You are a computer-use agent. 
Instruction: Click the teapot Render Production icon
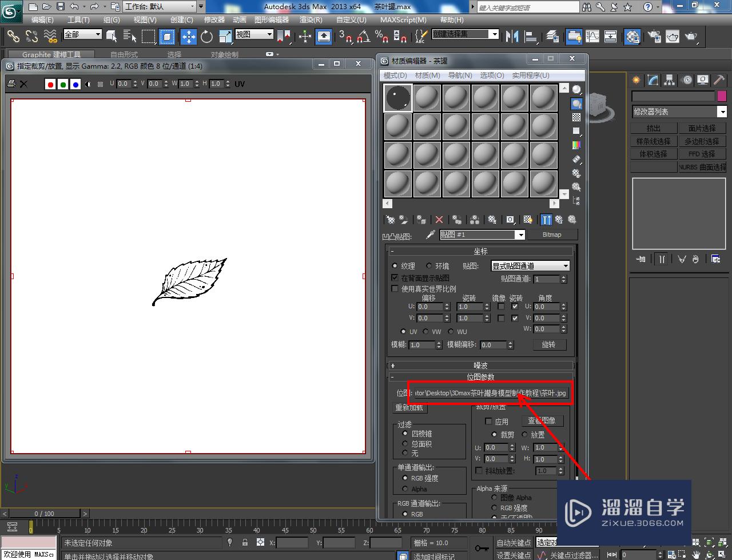click(x=691, y=37)
